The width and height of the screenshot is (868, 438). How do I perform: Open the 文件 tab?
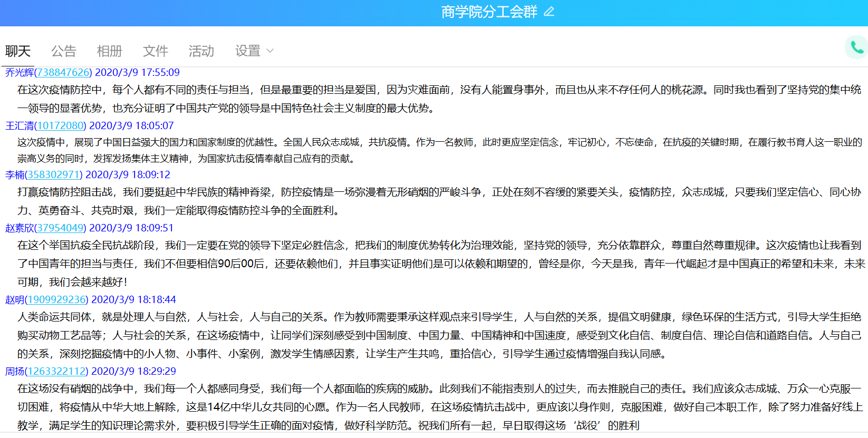156,51
